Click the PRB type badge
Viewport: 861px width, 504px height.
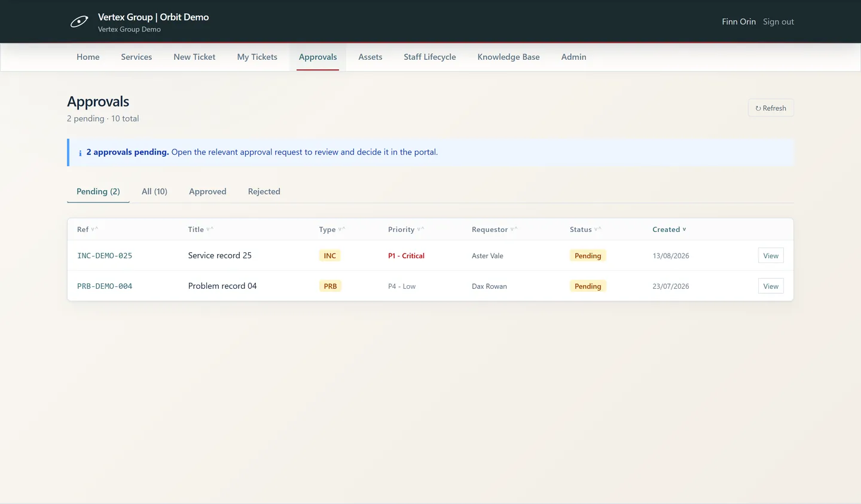(x=330, y=286)
